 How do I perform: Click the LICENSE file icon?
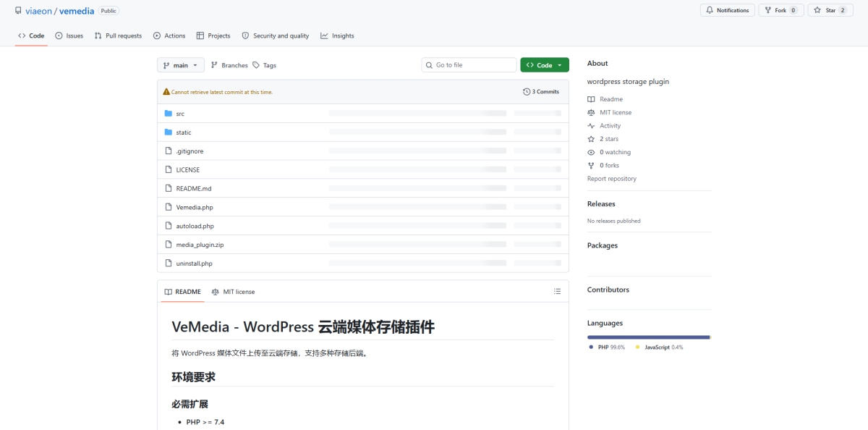point(169,169)
